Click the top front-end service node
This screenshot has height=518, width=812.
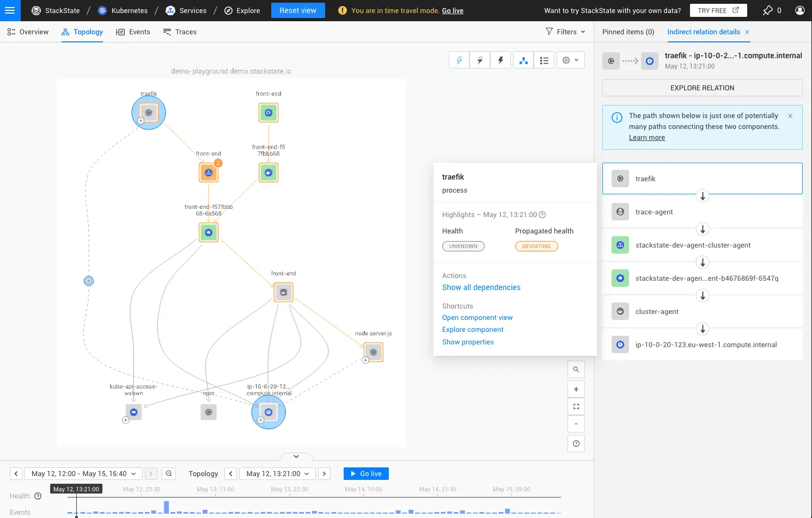coord(268,113)
